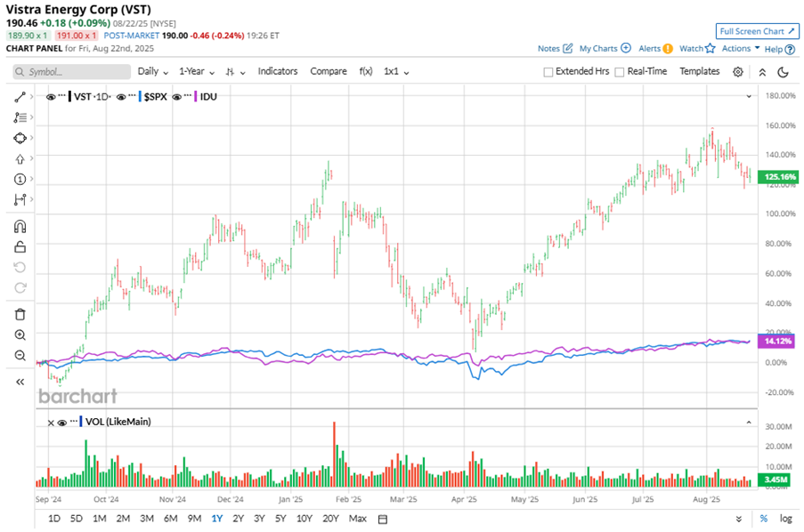
Task: Select the 5Y time range
Action: (x=280, y=519)
